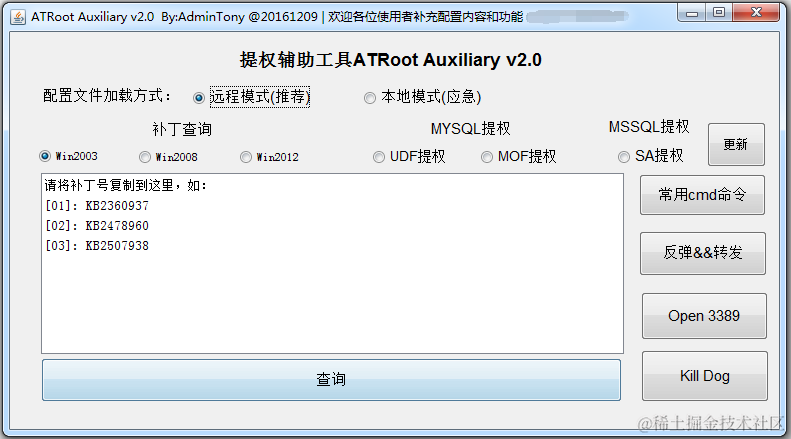Image resolution: width=791 pixels, height=439 pixels.
Task: Click the Java app icon in title bar
Action: 18,17
